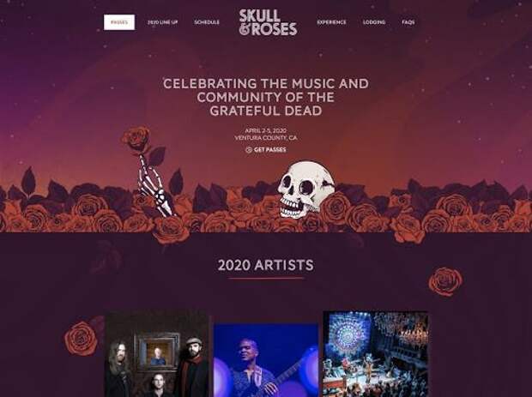Open the Passes button in navigation
The image size is (532, 397).
119,22
